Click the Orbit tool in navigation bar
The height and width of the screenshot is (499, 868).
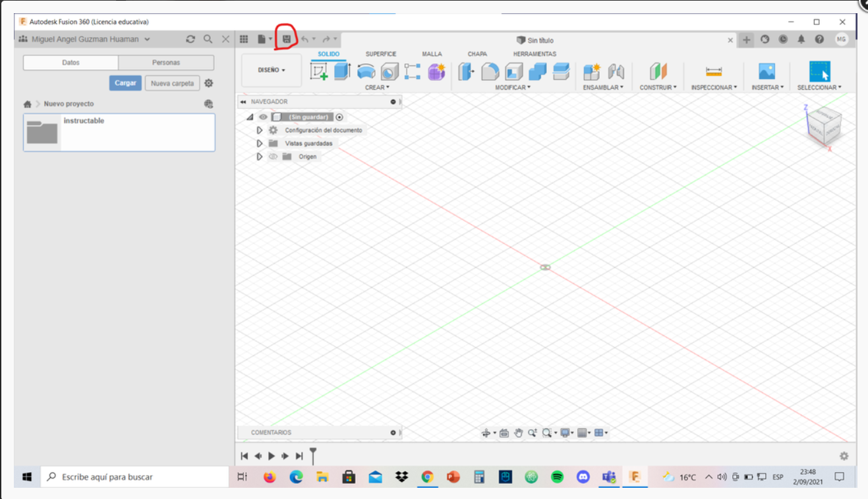pyautogui.click(x=486, y=433)
